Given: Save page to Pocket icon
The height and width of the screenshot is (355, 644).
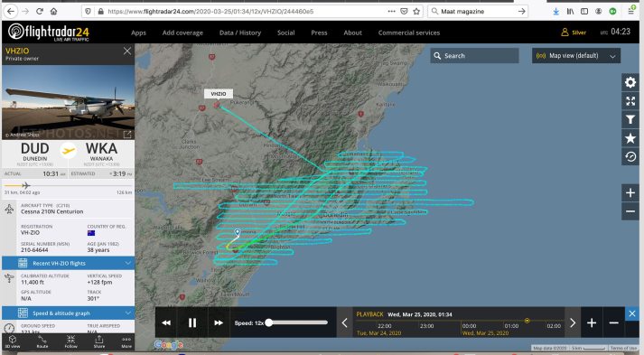Looking at the screenshot, I should [404, 12].
